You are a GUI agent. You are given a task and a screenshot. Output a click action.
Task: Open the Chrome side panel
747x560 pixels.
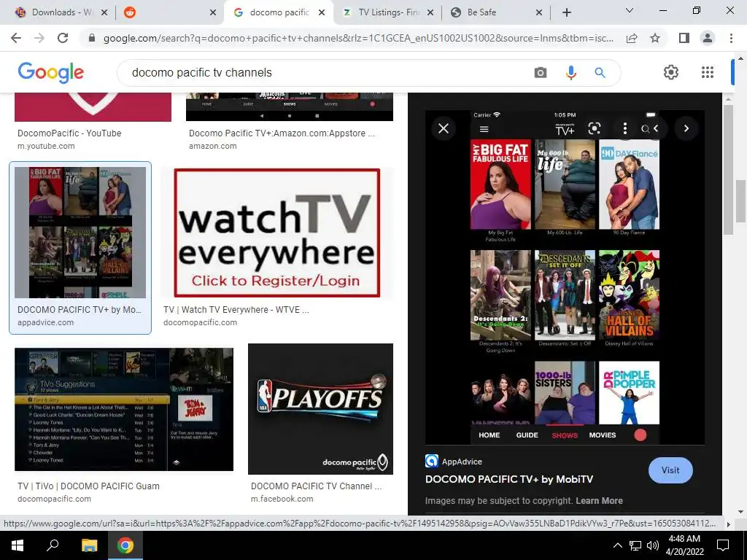coord(684,38)
